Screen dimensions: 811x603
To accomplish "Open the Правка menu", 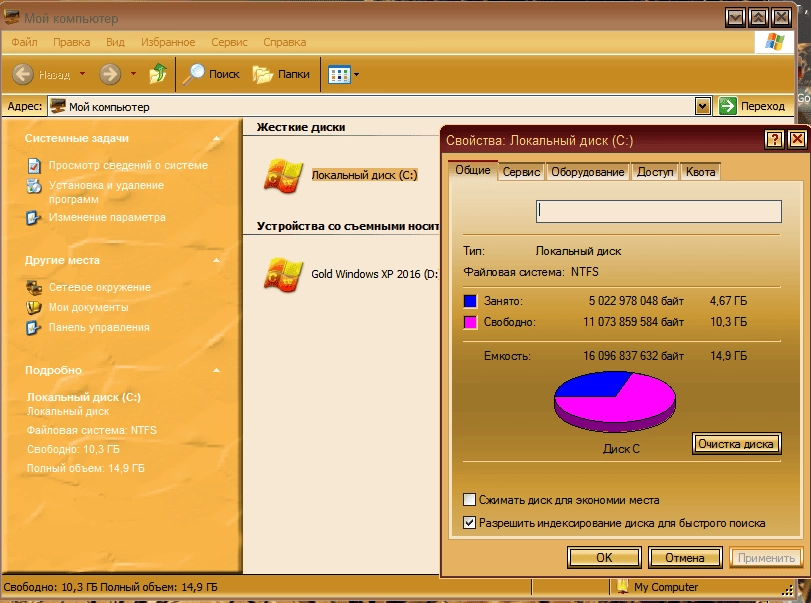I will point(71,42).
